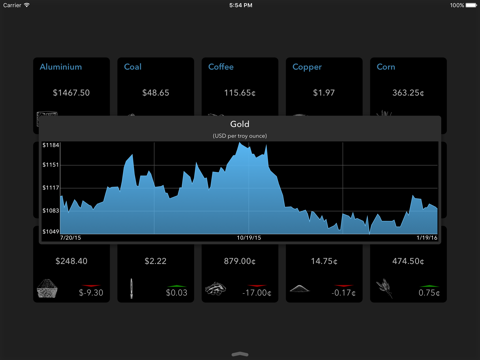Tap the -17.00¢ change value

click(x=257, y=293)
